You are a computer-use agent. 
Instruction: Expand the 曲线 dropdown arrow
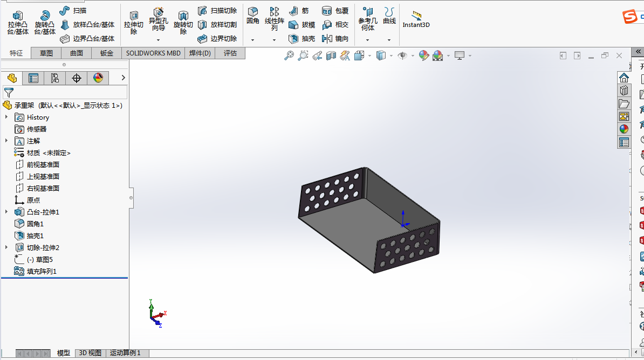pos(389,40)
